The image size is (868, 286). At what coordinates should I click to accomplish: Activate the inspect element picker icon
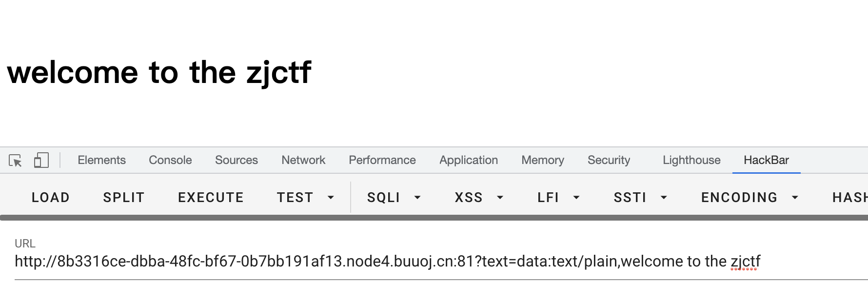(16, 161)
